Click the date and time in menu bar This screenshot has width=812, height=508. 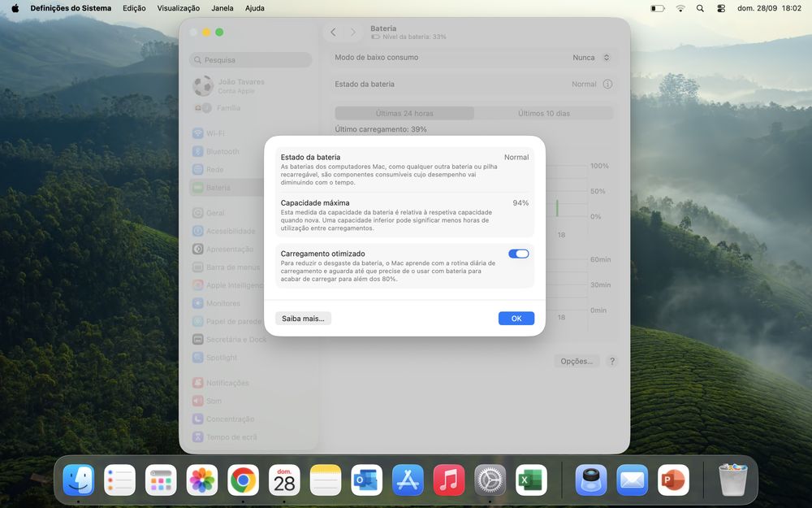(x=769, y=8)
